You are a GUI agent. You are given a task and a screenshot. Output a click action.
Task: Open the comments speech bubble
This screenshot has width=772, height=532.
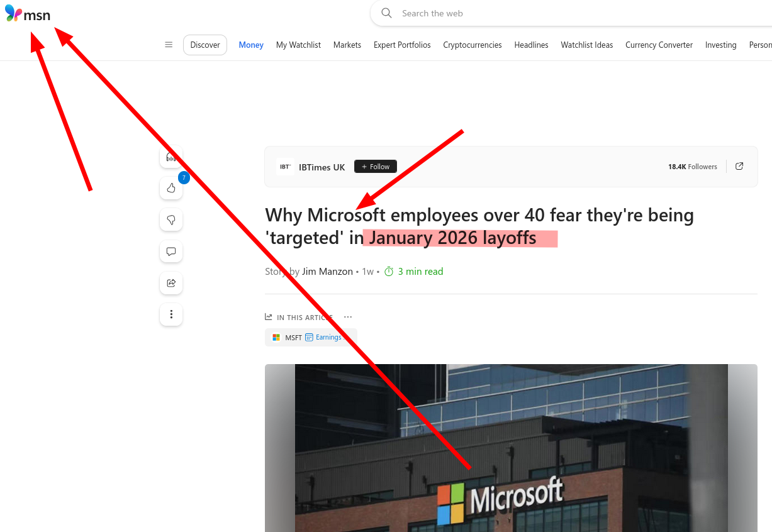tap(171, 252)
